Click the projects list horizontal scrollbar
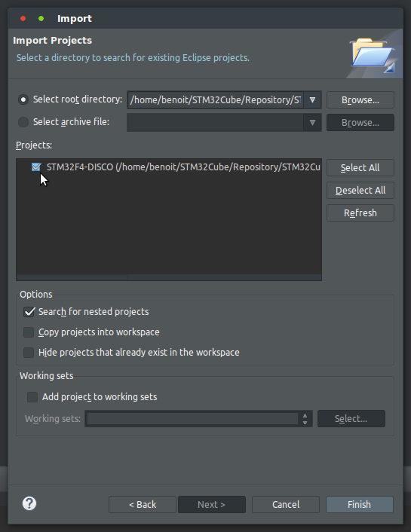 click(168, 277)
